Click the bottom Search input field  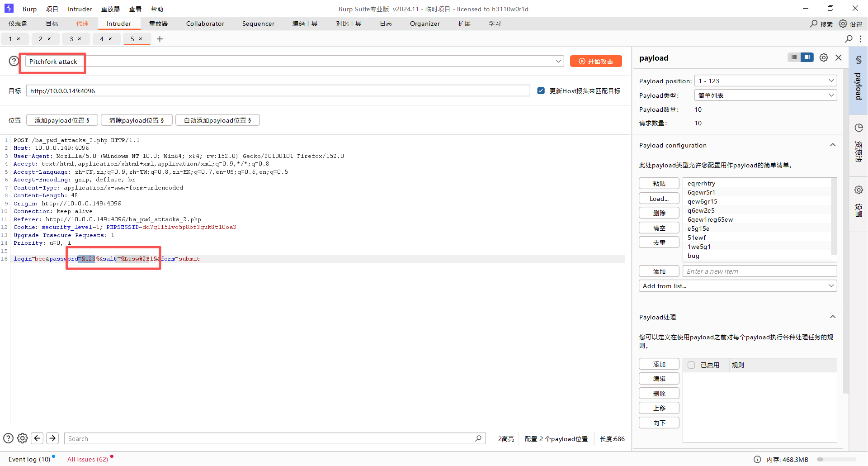click(x=275, y=438)
